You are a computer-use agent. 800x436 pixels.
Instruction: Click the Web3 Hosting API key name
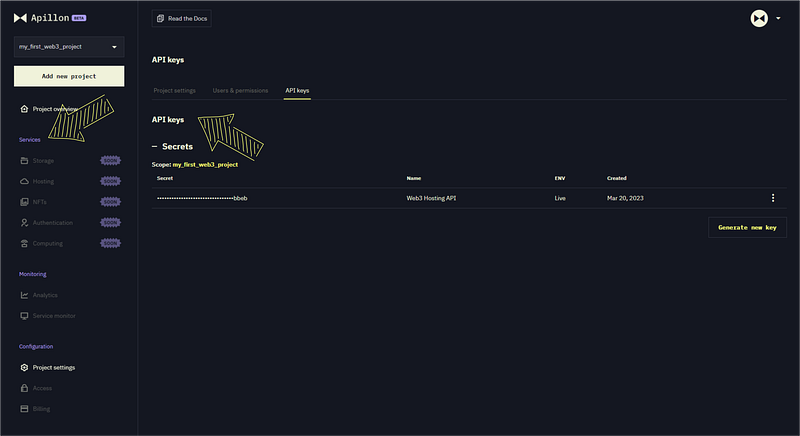click(431, 198)
